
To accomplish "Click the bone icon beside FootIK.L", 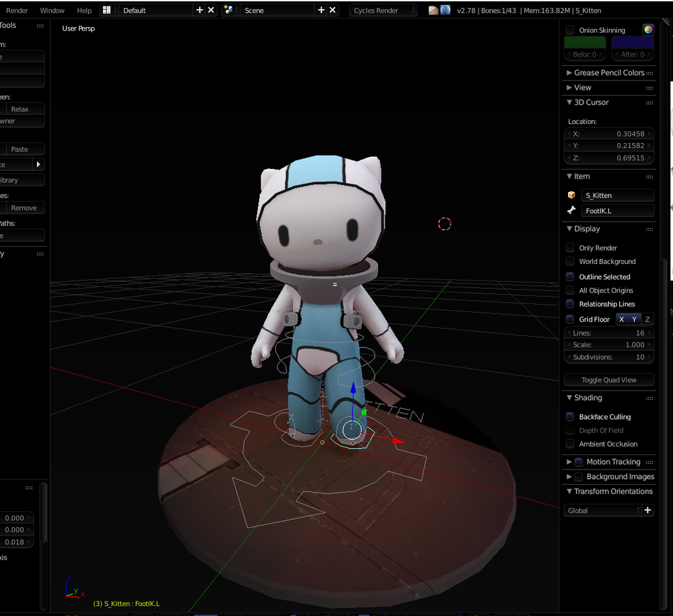I will tap(571, 210).
